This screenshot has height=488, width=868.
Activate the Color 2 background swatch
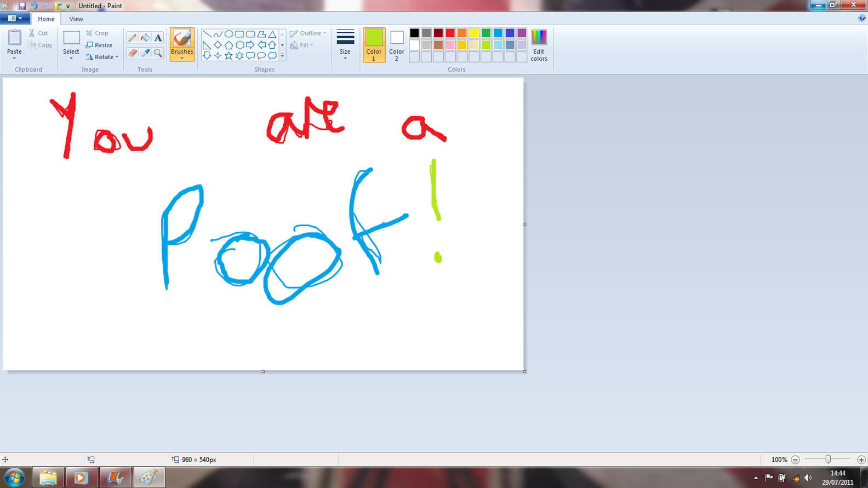[397, 44]
